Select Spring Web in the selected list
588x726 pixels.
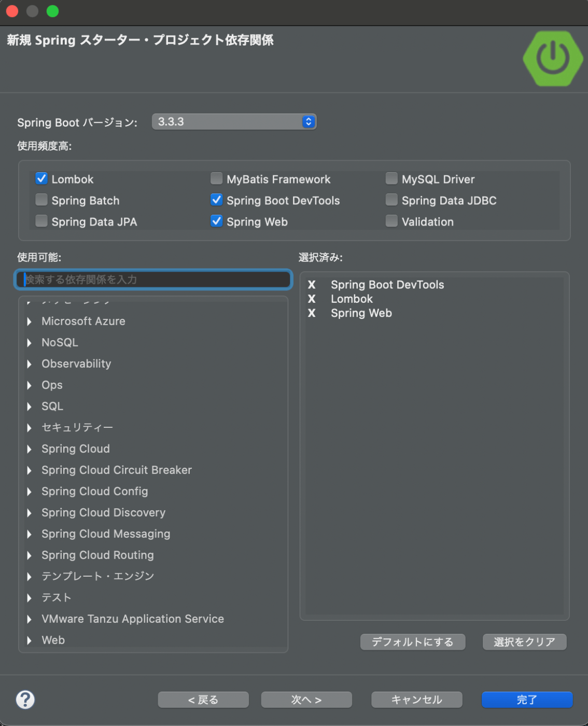coord(361,313)
